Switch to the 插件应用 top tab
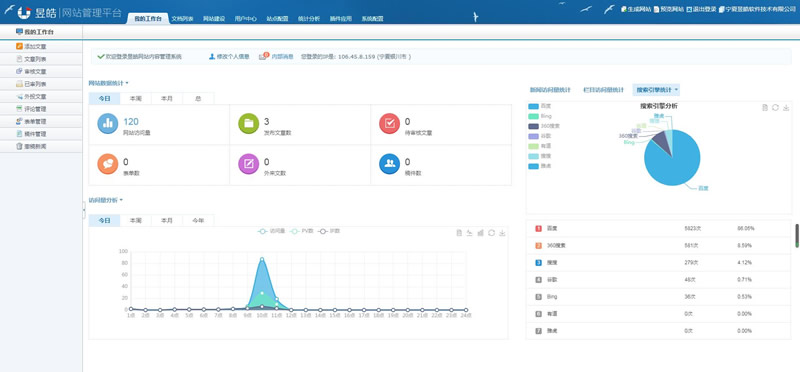Viewport: 800px width, 372px height. point(340,18)
